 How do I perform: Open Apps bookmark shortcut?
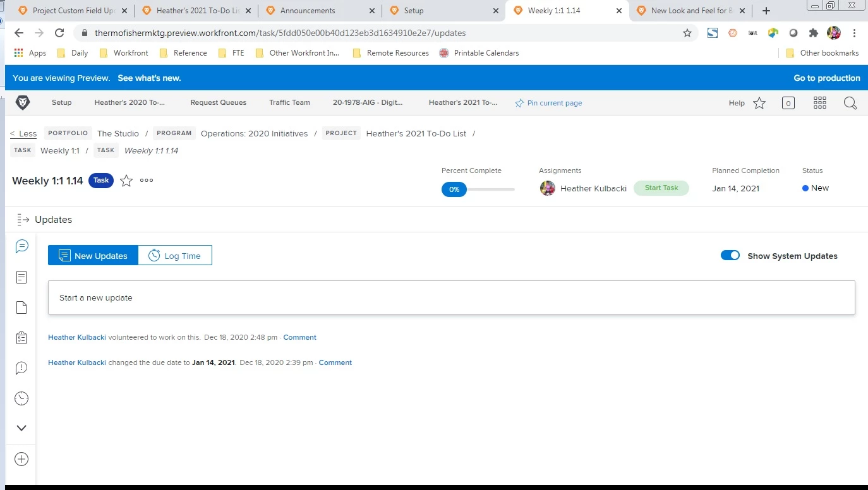click(30, 53)
